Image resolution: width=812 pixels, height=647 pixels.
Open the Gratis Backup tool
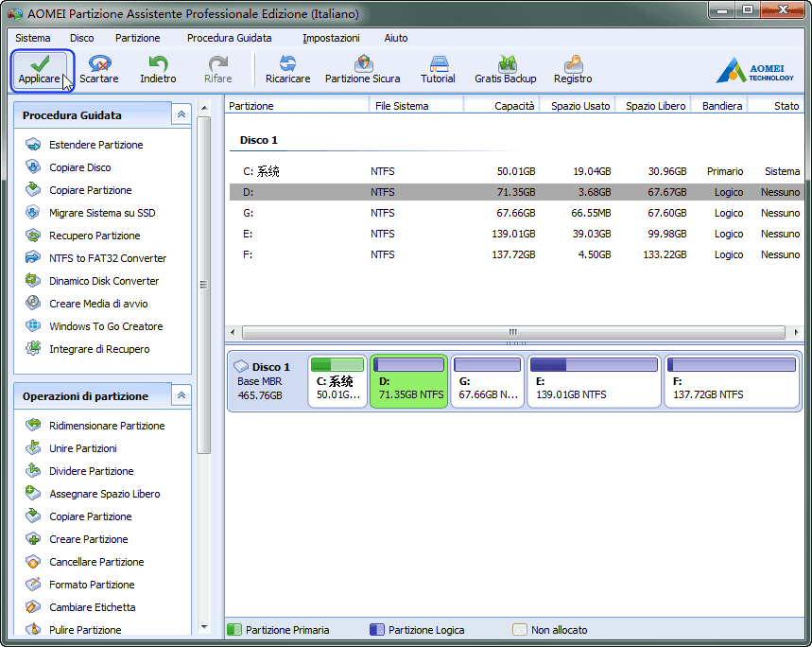506,70
